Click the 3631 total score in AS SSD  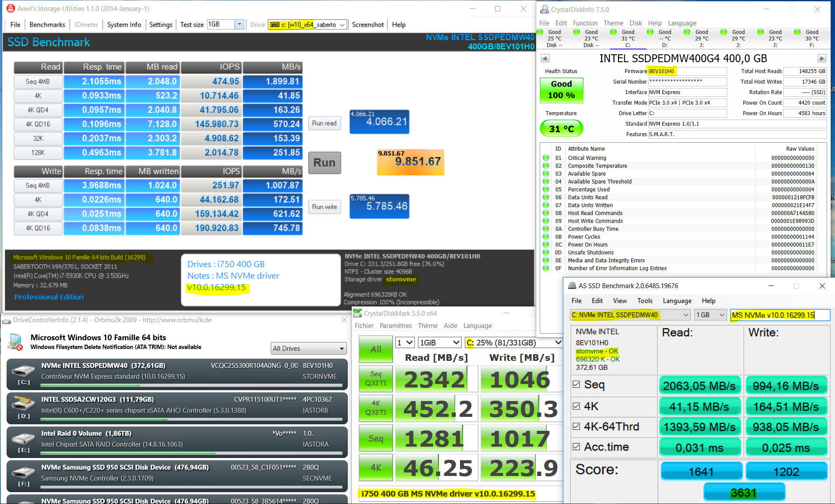744,493
